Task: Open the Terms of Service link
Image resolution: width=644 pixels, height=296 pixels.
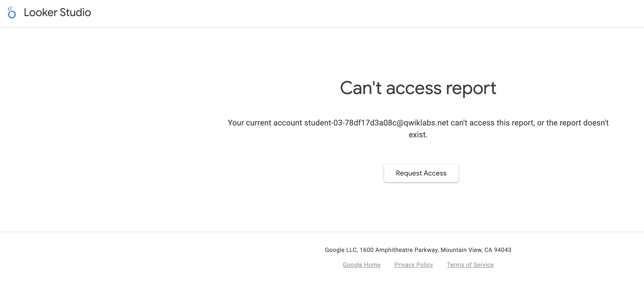Action: (x=470, y=264)
